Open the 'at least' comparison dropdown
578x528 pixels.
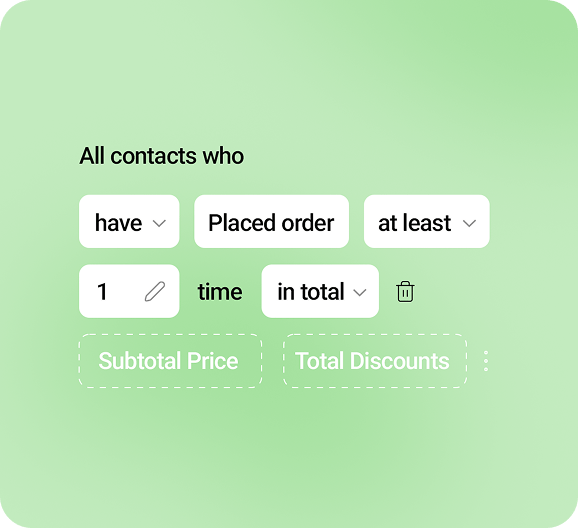427,221
